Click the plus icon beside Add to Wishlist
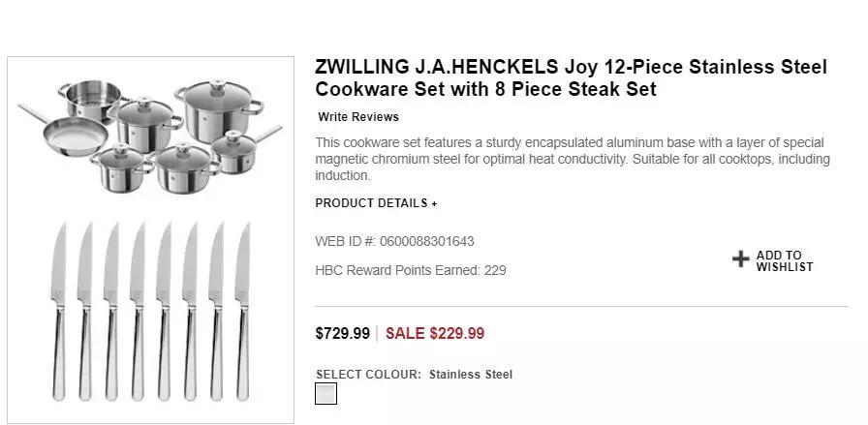This screenshot has width=868, height=425. coord(741,259)
